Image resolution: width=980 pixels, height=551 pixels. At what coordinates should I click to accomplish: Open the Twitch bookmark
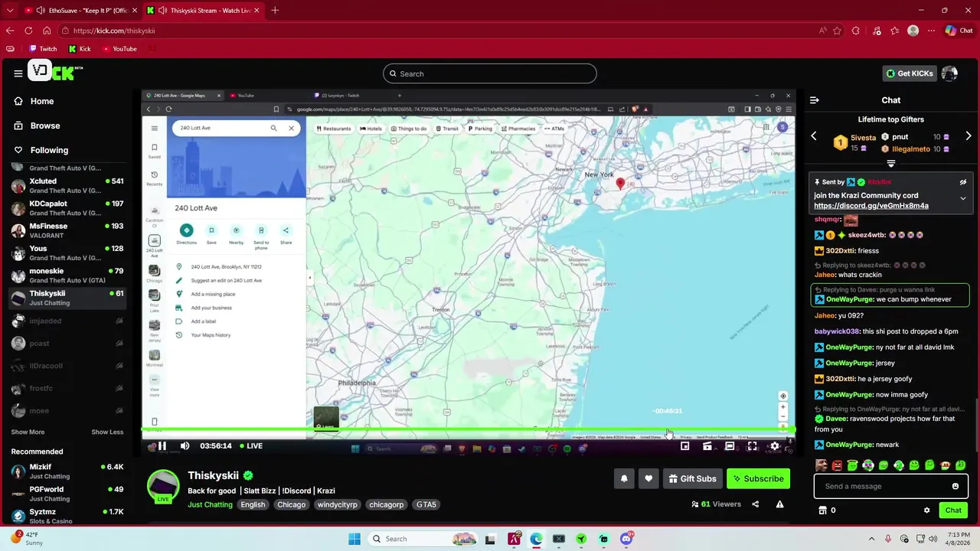tap(42, 49)
